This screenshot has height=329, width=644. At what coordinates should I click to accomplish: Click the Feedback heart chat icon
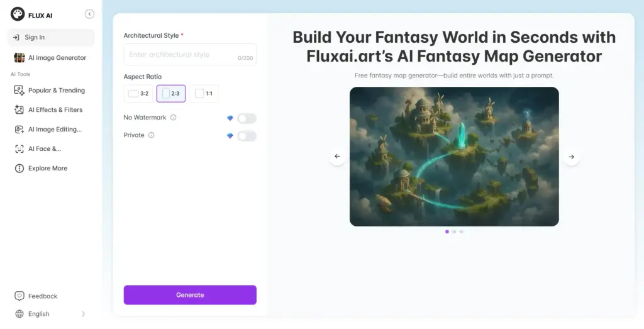point(19,296)
